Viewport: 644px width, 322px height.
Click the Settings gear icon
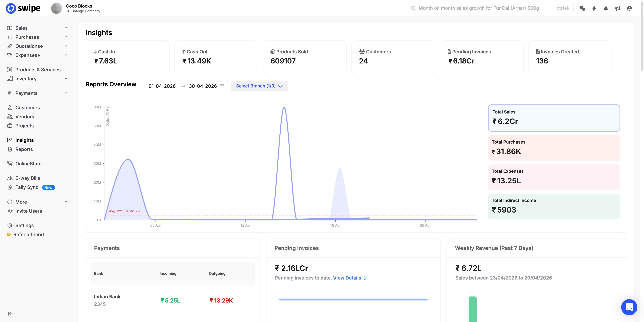(x=10, y=225)
